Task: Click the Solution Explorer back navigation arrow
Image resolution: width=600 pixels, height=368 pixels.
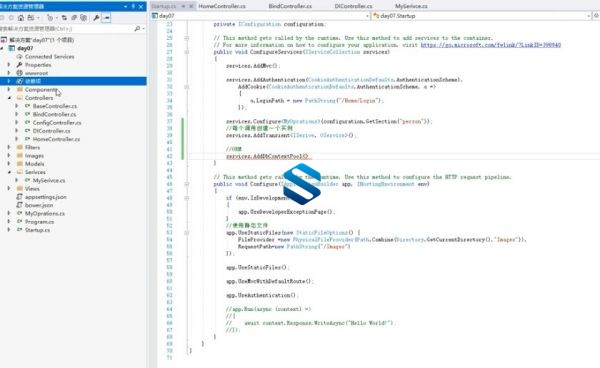Action: coord(2,18)
